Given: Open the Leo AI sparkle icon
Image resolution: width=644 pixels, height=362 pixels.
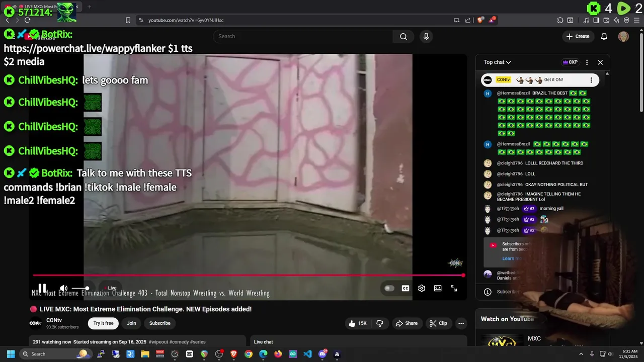Looking at the screenshot, I should [616, 20].
